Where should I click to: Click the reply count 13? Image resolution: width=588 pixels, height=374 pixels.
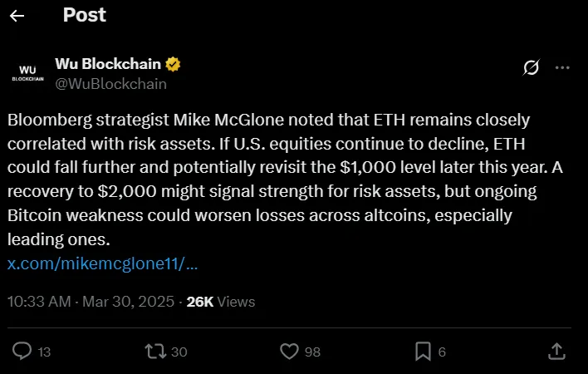tap(44, 352)
